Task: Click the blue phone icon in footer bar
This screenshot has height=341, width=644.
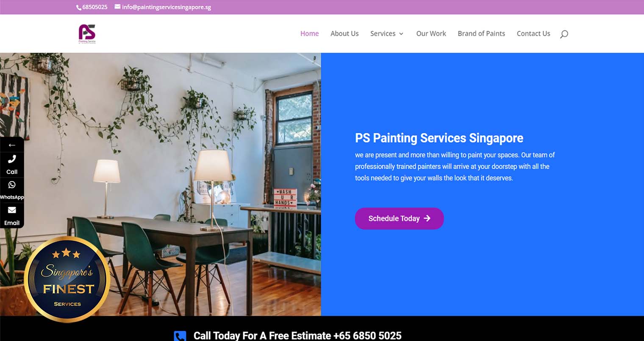Action: click(x=180, y=336)
